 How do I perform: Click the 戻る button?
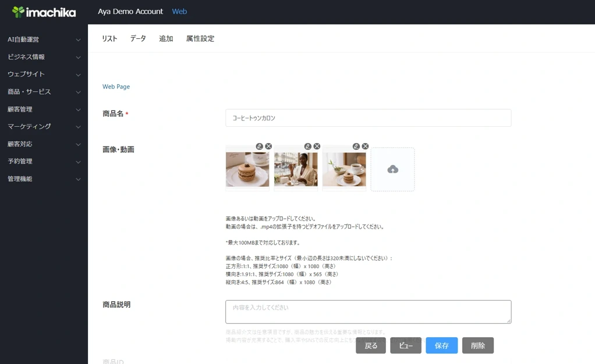(x=371, y=345)
